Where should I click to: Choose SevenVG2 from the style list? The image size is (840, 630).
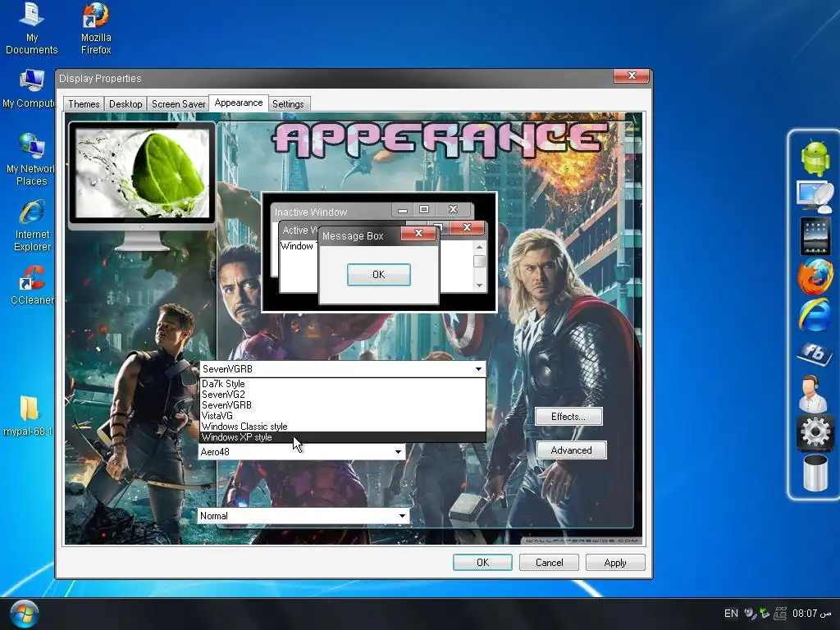point(342,395)
